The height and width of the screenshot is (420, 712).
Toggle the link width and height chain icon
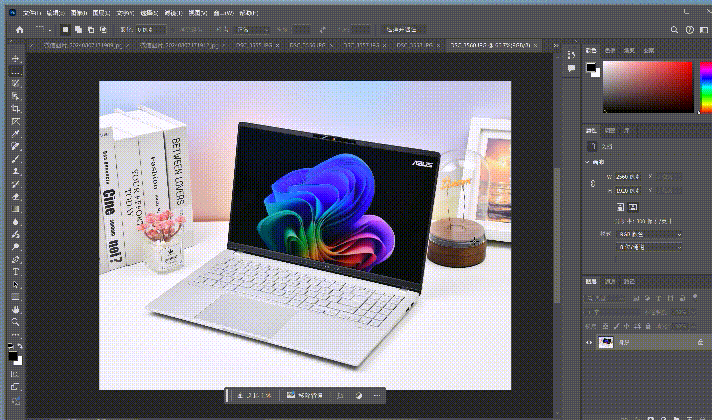tap(593, 183)
